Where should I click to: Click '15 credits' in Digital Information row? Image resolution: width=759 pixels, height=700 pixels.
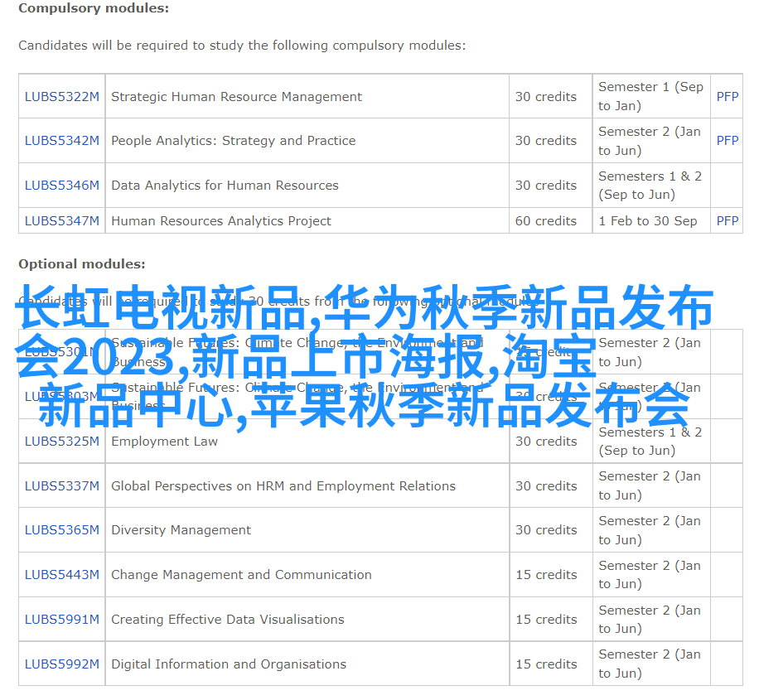coord(546,664)
